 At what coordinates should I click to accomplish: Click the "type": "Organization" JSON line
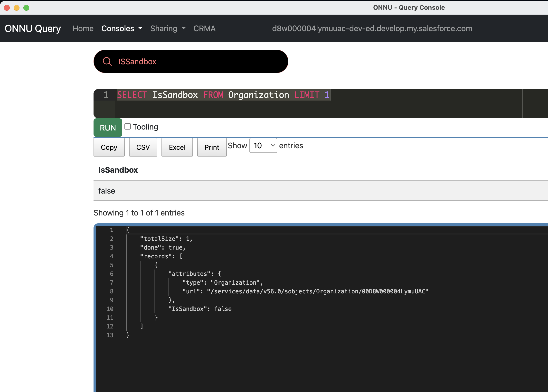click(223, 282)
